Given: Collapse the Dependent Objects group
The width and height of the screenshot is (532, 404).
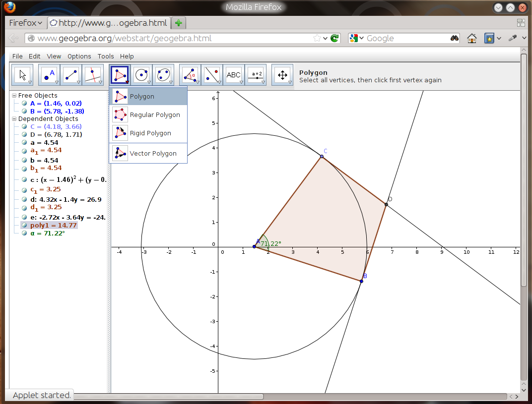Looking at the screenshot, I should click(x=14, y=119).
